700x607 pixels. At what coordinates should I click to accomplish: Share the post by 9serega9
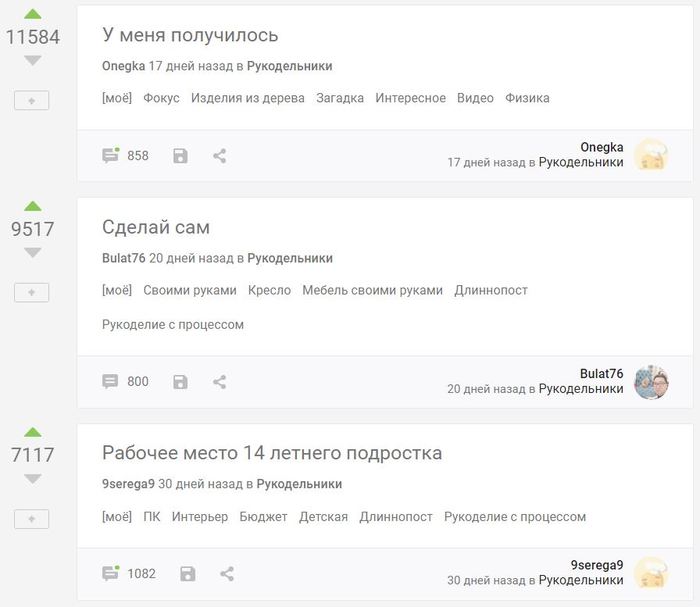(x=226, y=574)
